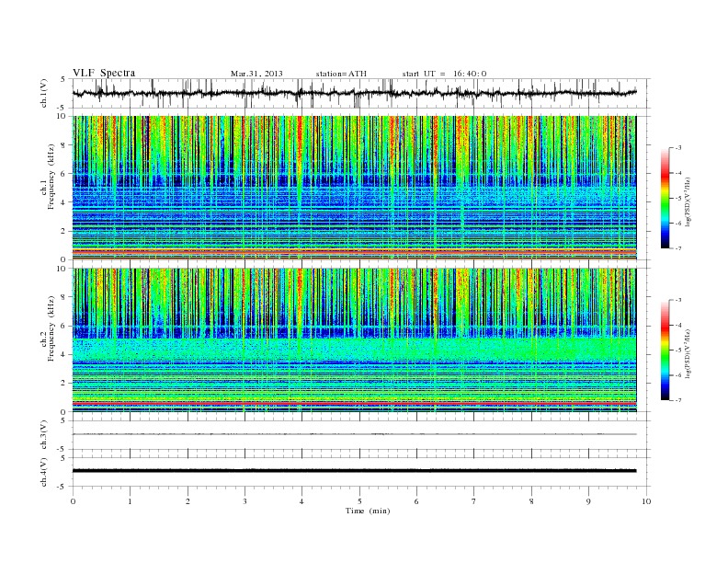
Task: Click inside the ch.2 spectrogram panel
Action: coord(355,339)
